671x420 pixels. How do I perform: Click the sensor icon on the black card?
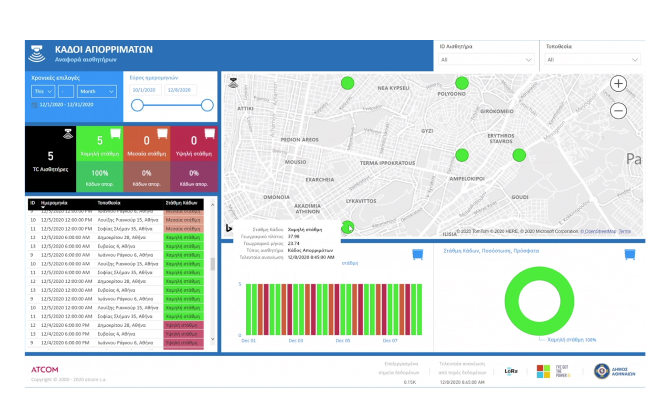click(68, 134)
